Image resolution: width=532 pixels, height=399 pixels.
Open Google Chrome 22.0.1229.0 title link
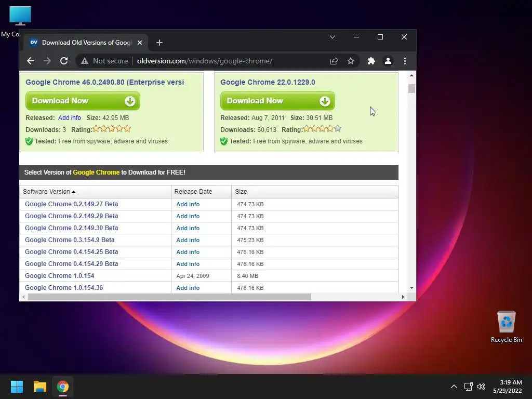point(268,82)
